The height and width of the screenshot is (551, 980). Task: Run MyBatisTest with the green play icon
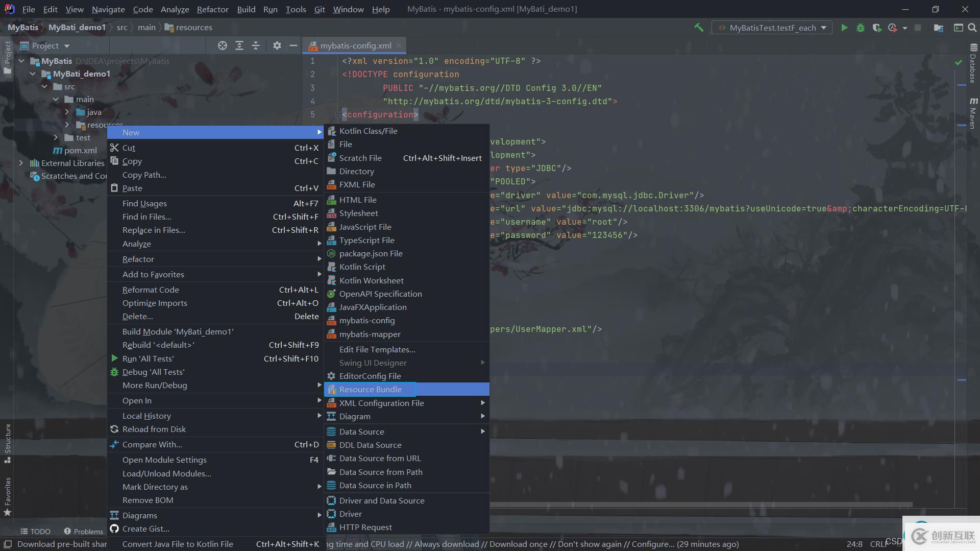(844, 28)
